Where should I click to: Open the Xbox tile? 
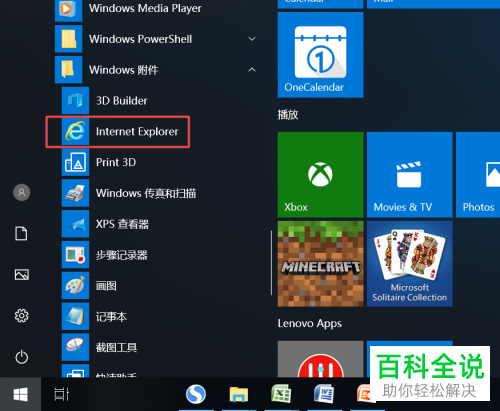click(x=320, y=175)
